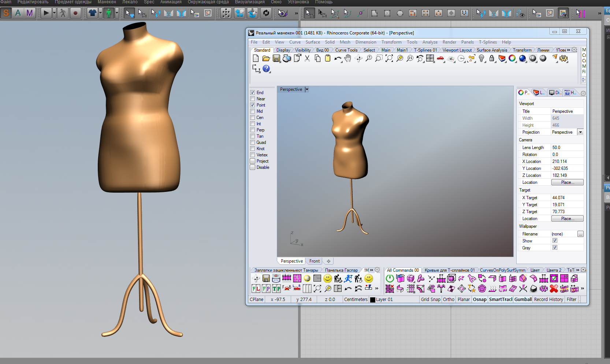Enable the Near osnap checkbox
610x364 pixels.
[253, 99]
